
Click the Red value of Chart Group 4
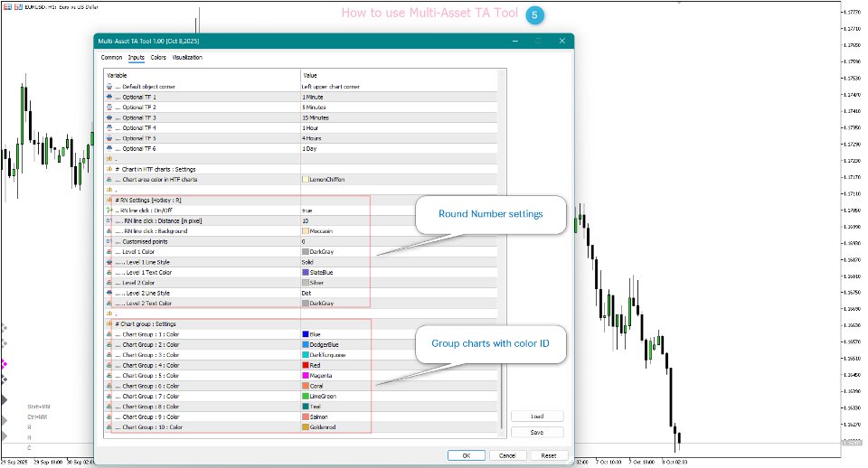click(315, 365)
